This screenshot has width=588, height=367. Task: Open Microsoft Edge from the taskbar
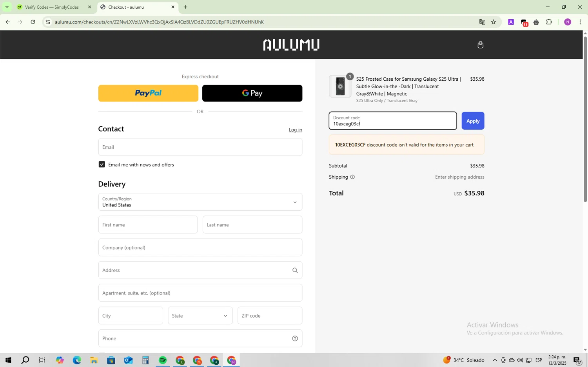[x=77, y=360]
